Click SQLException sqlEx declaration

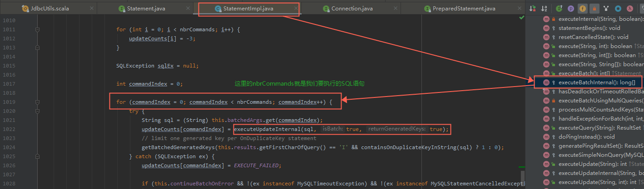point(158,66)
